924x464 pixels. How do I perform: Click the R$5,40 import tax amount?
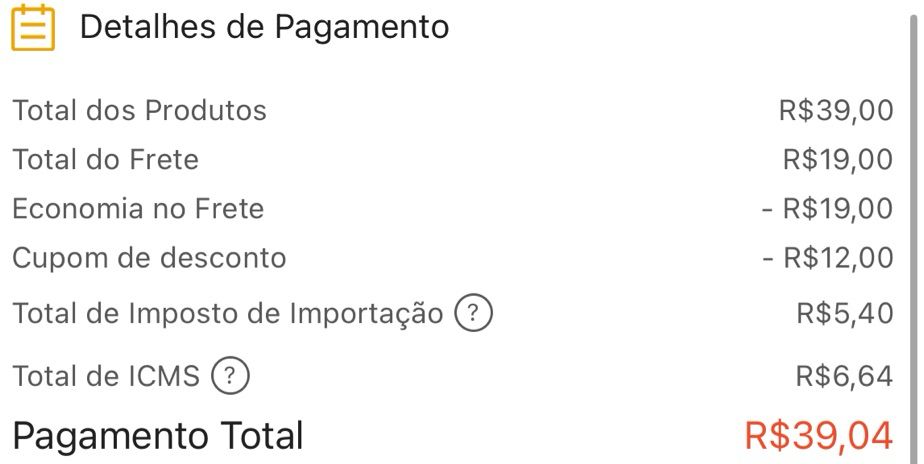tap(844, 314)
